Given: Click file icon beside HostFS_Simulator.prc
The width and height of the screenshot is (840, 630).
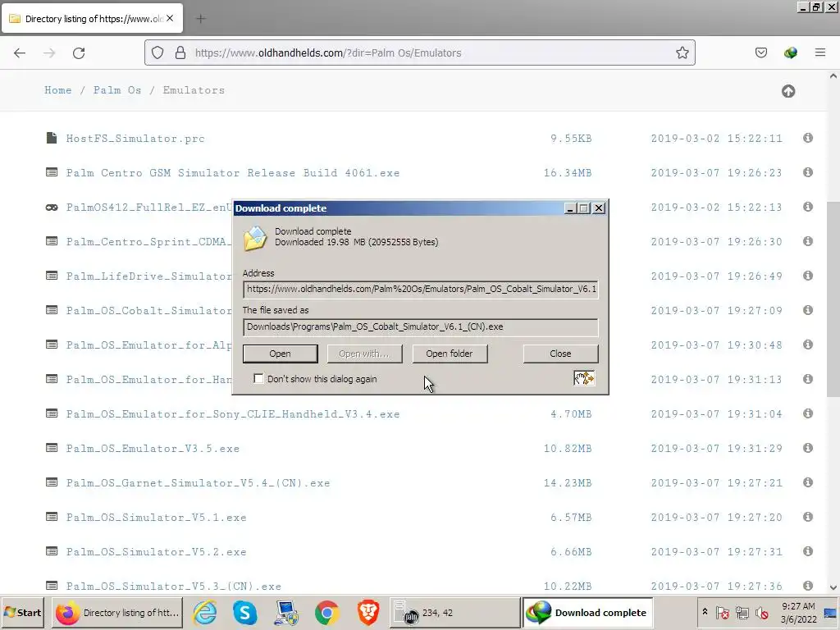Looking at the screenshot, I should (x=52, y=138).
